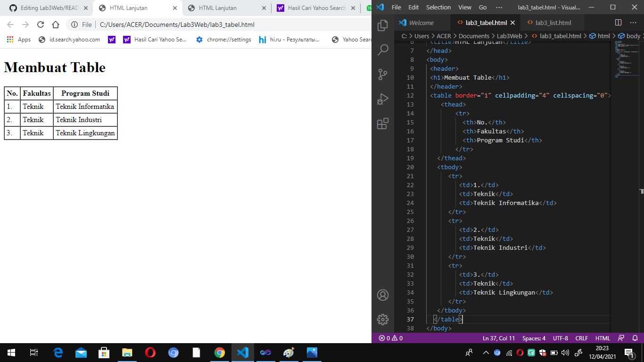Screen dimensions: 644x362
Task: Open the Explorer view in VS Code
Action: (383, 25)
